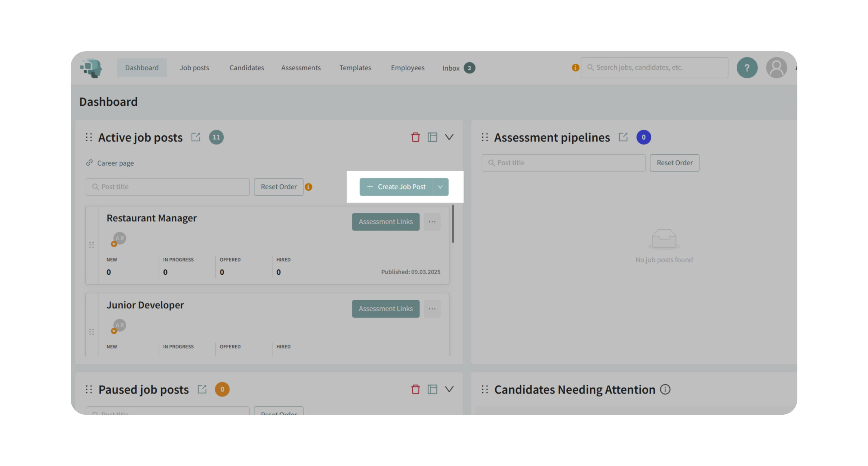Delete the Active job posts widget
The image size is (868, 466).
415,137
